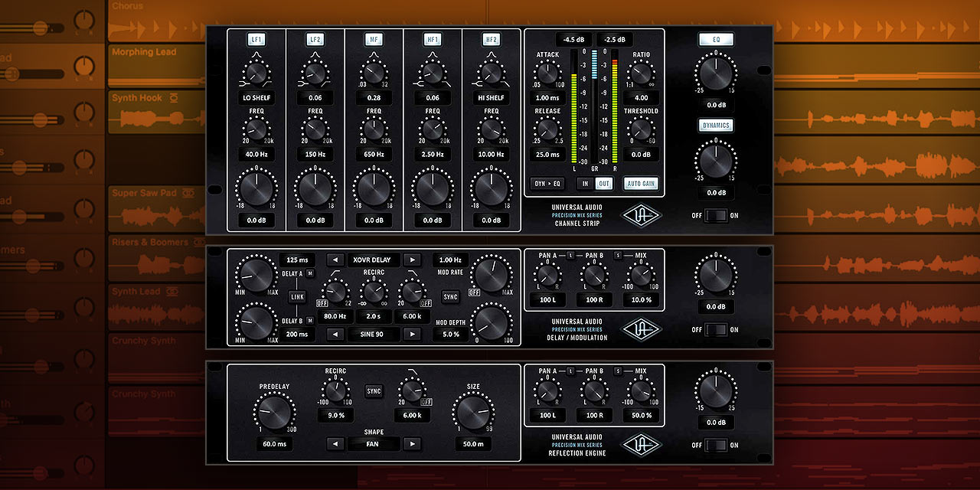This screenshot has height=490, width=980.
Task: Click the L button between Pan A and Pan B in Reflection Engine
Action: [x=570, y=371]
